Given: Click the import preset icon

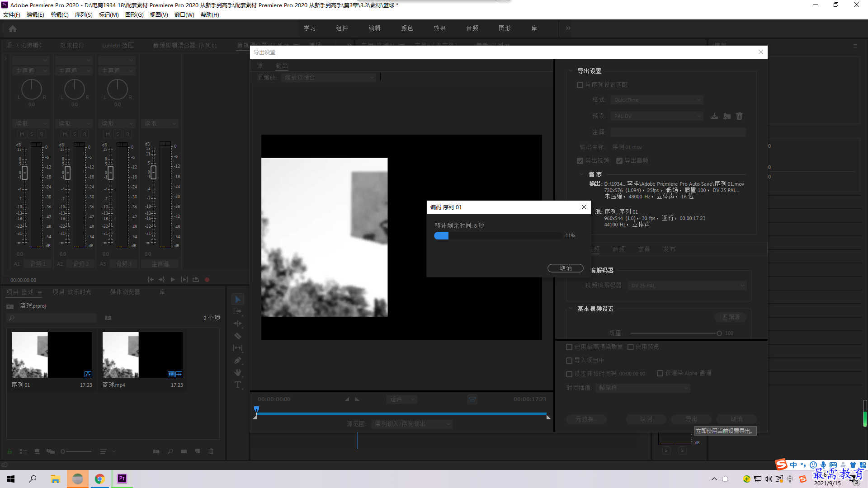Looking at the screenshot, I should coord(727,116).
